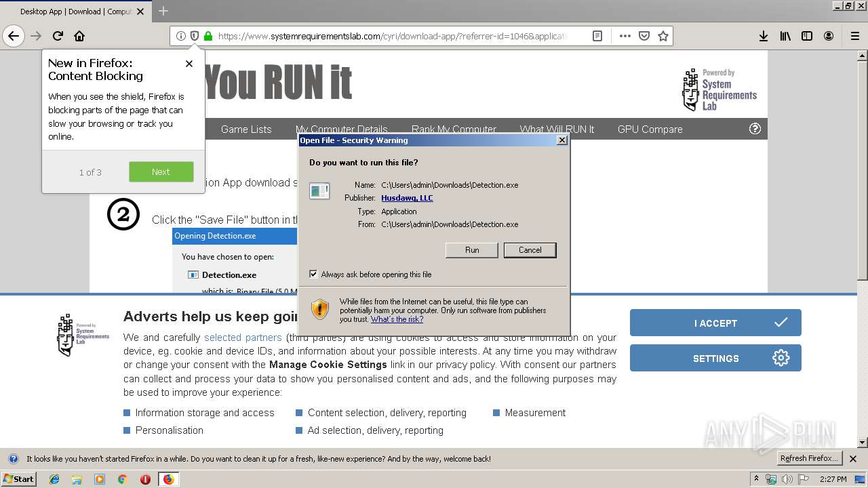Go back with the Firefox back arrow
The width and height of the screenshot is (868, 488).
[x=14, y=36]
